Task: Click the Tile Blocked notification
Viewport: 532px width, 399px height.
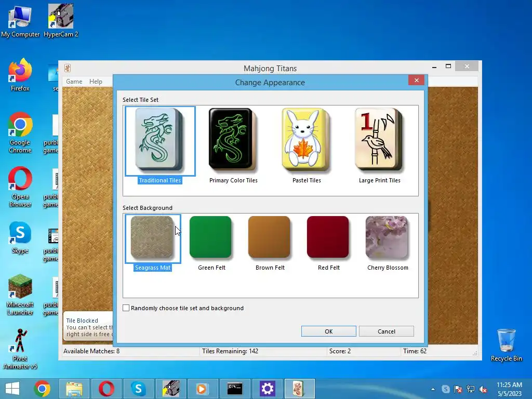Action: [88, 327]
